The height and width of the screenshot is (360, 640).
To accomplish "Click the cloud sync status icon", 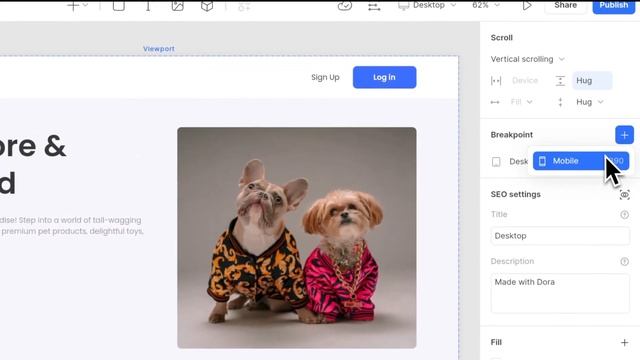I will pos(345,5).
